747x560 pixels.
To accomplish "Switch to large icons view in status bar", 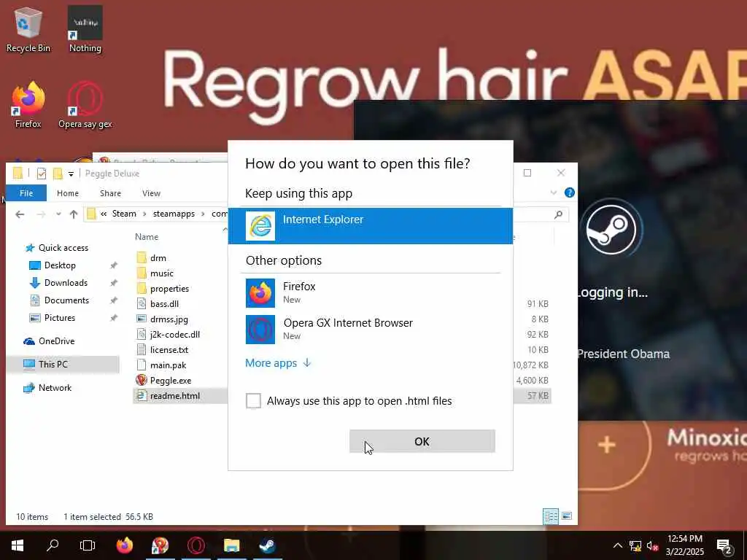I will click(x=566, y=516).
